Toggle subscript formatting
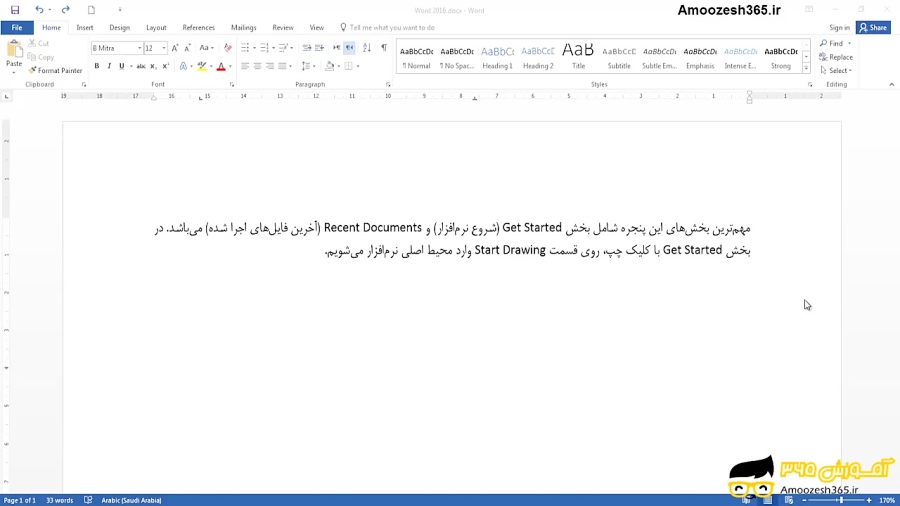 153,66
